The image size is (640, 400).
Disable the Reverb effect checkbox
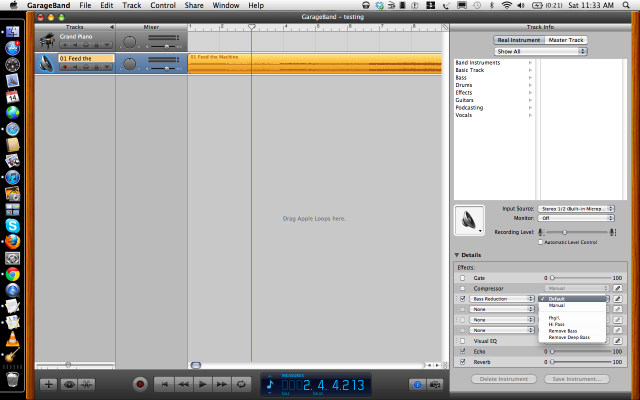[462, 362]
